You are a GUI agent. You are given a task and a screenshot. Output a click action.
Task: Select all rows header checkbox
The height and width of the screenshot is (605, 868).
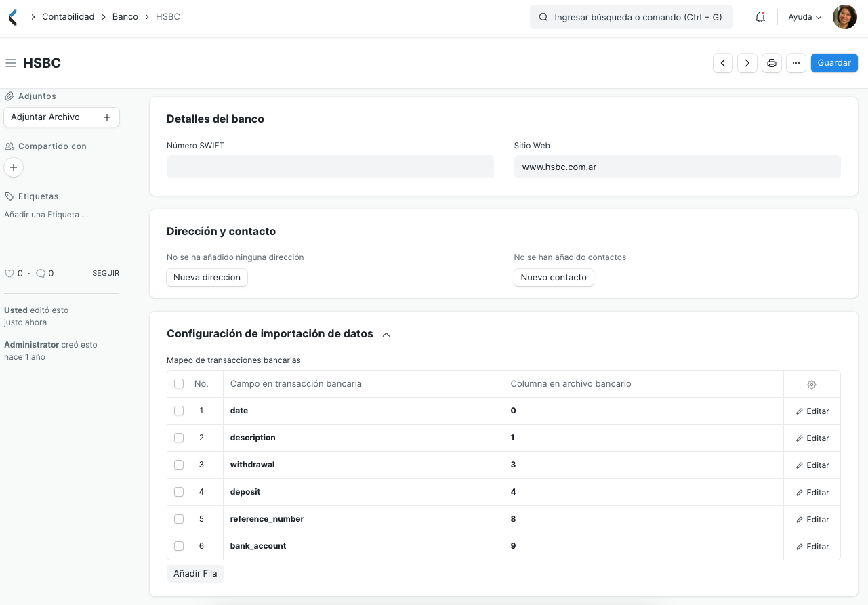179,383
